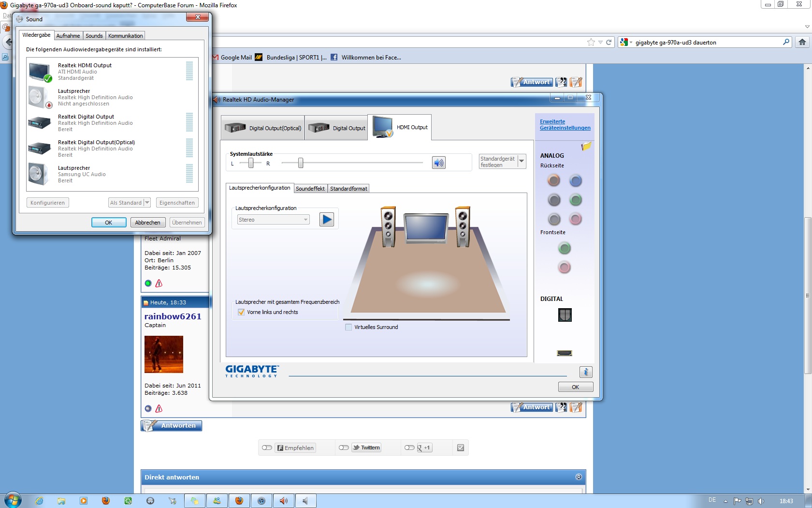Select the 'Realtek HDMI Output' playback device

coord(112,72)
